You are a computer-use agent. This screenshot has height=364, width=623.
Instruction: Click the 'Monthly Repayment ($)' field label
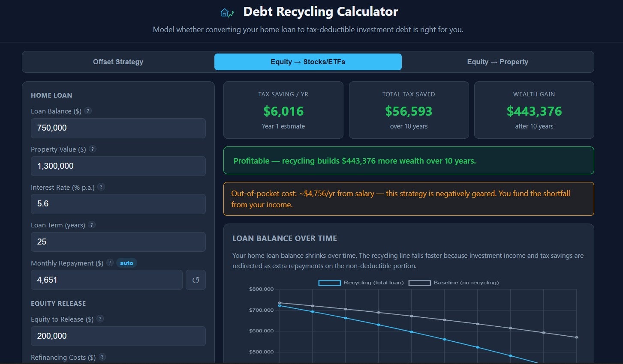coord(67,263)
